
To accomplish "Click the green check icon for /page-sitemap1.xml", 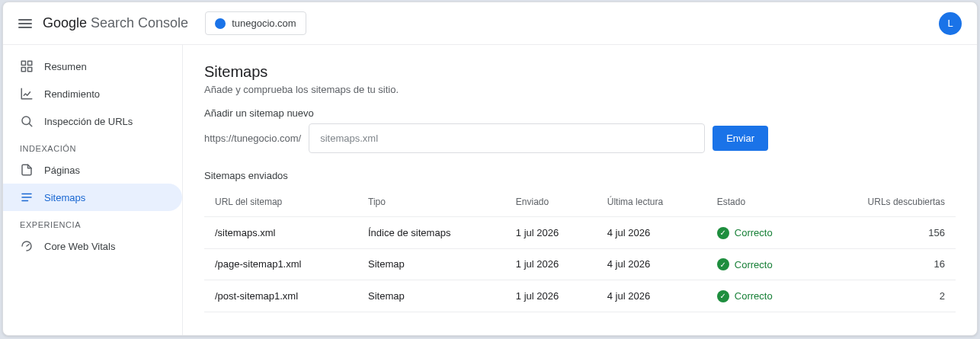I will (723, 264).
